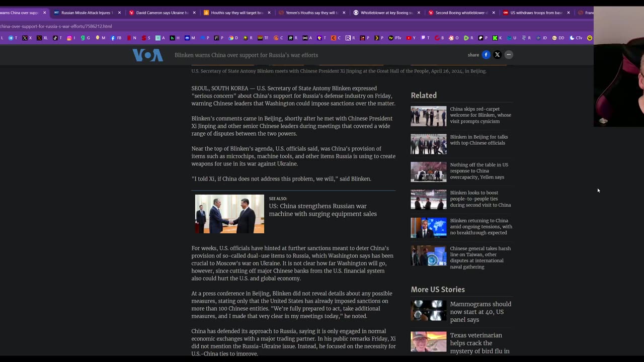Viewport: 644px width, 362px height.
Task: Close the Whistleblower at key Boeing tab
Action: tap(419, 13)
